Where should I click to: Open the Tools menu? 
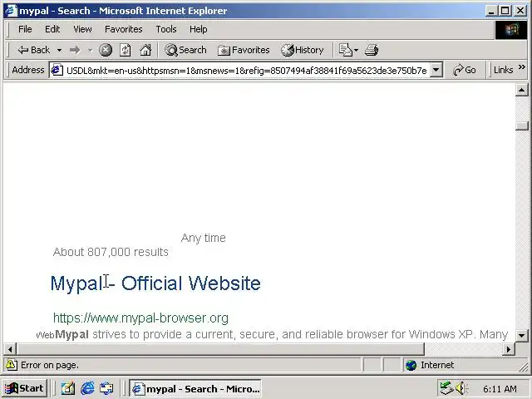coord(166,29)
